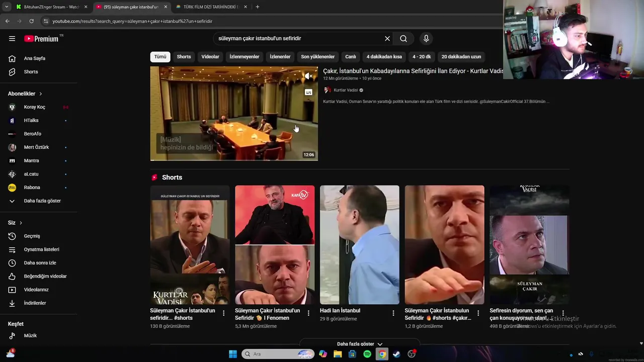Select the Videolar filter chip
This screenshot has width=644, height=362.
coord(210,57)
